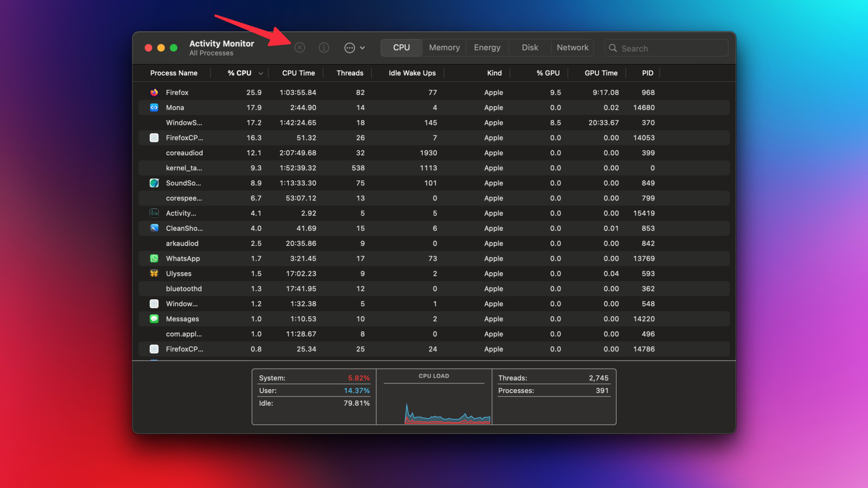Click the System 5.82% value
The height and width of the screenshot is (488, 868).
[x=358, y=378]
